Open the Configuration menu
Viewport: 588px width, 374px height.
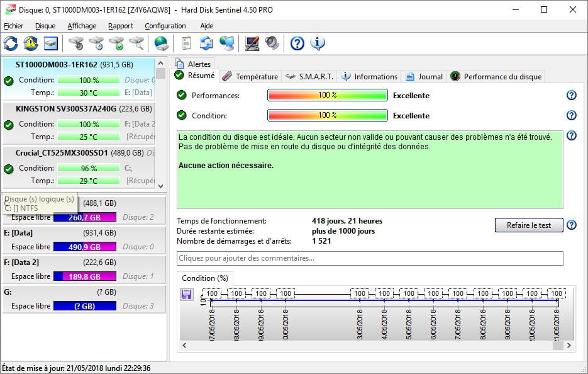coord(165,26)
